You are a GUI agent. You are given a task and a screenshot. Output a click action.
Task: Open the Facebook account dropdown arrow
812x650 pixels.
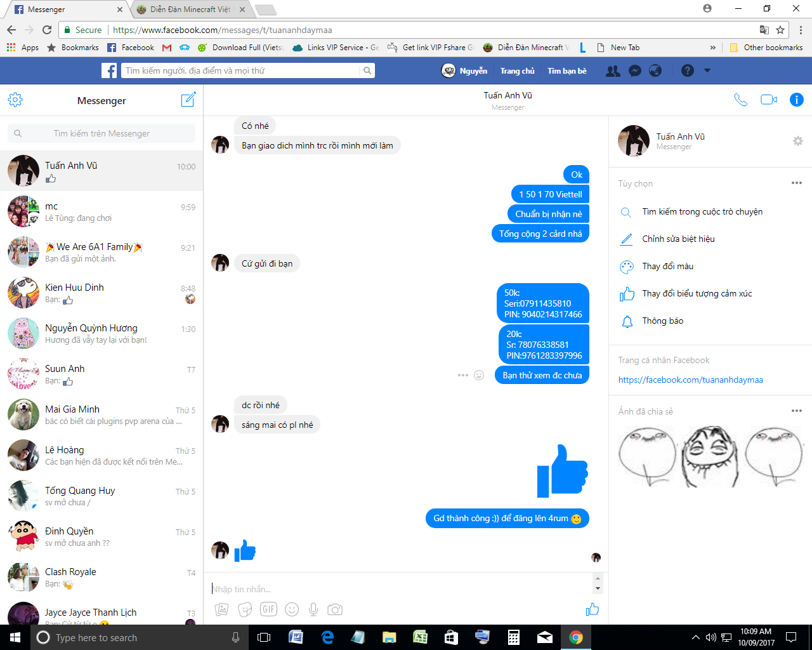click(x=709, y=70)
